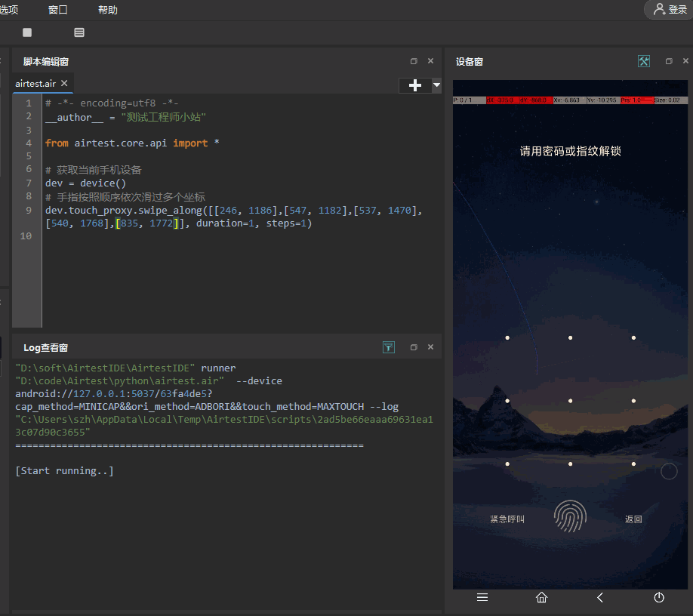693x616 pixels.
Task: Tap the device home icon
Action: point(541,597)
